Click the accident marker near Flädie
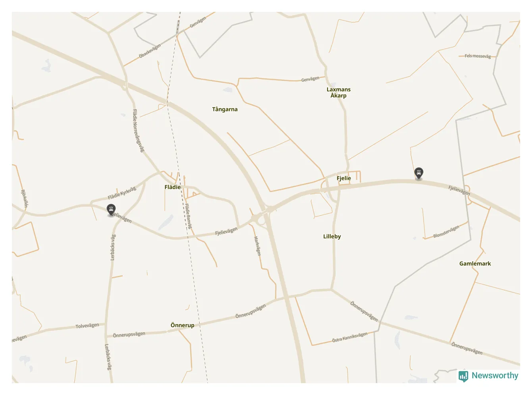The width and height of the screenshot is (532, 395). [x=111, y=209]
